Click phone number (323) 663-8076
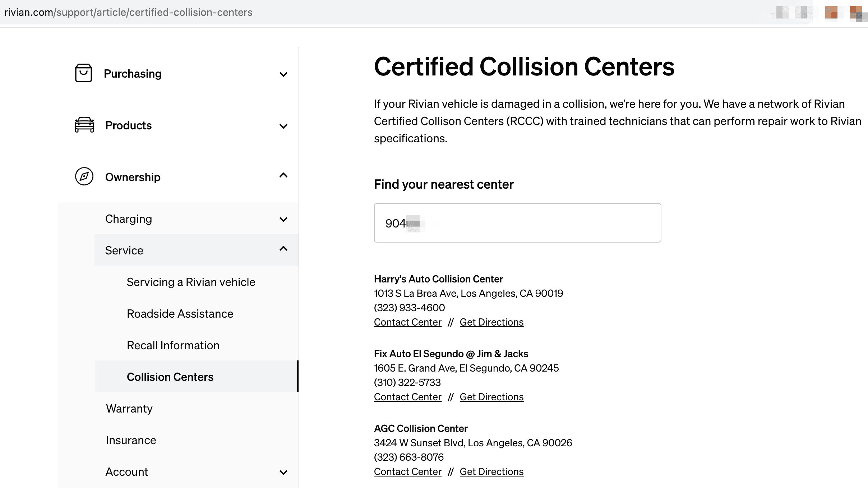868x488 pixels. pos(408,457)
